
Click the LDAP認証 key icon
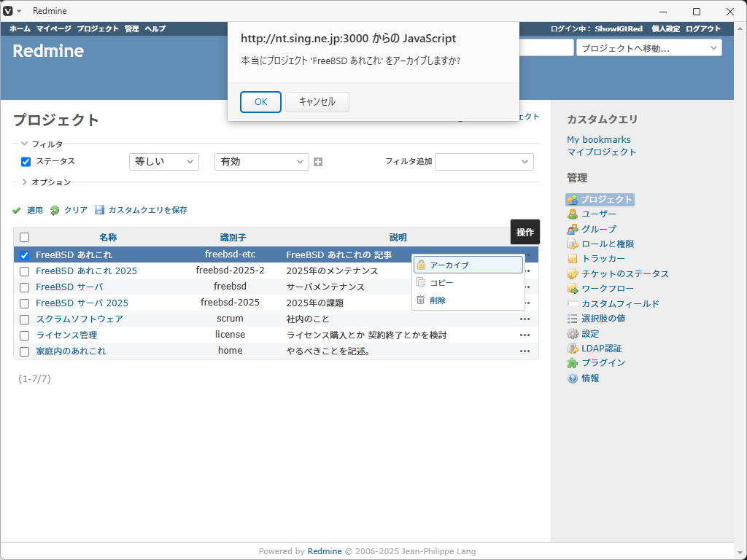(573, 349)
